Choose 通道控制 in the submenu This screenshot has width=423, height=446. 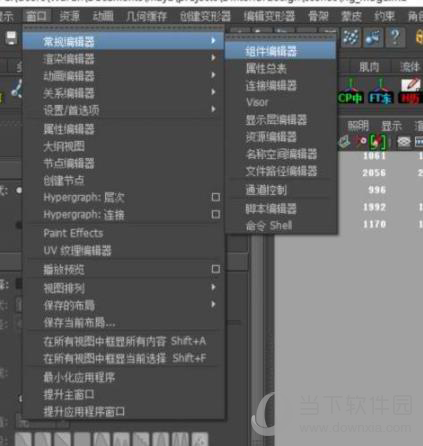280,190
